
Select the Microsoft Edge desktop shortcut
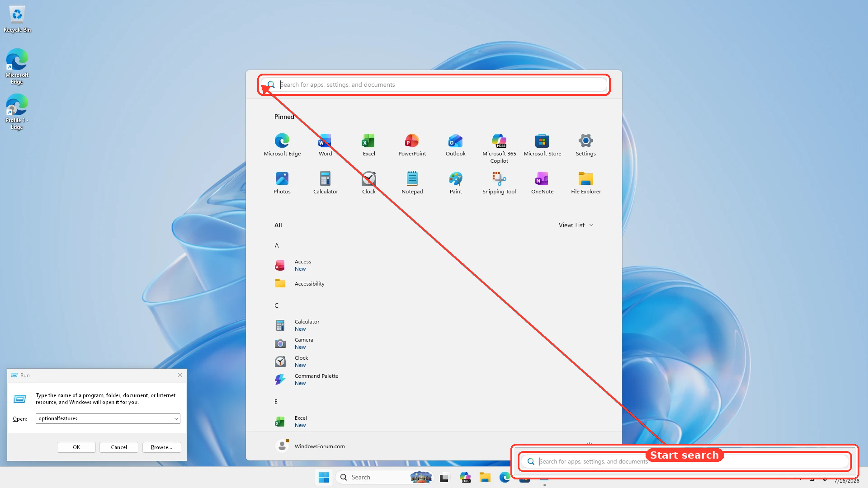[x=17, y=66]
